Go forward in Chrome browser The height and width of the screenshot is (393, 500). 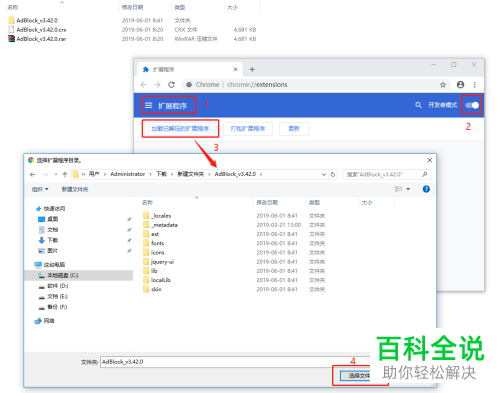point(157,85)
